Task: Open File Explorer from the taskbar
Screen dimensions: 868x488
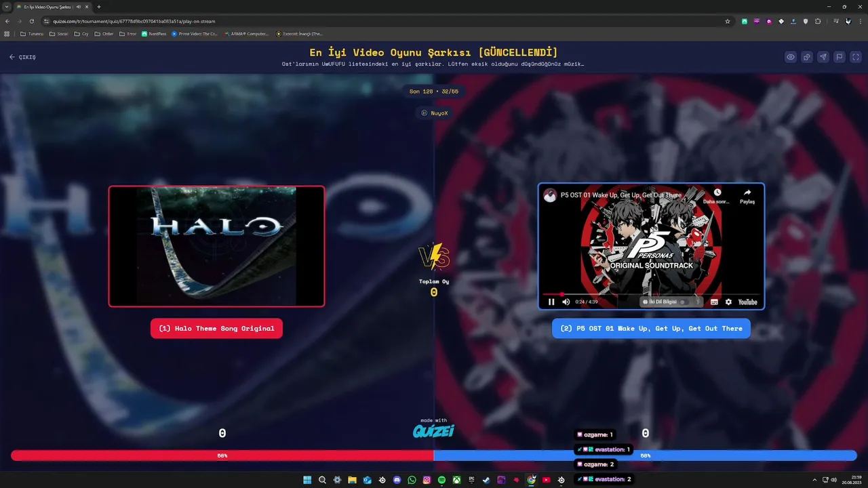Action: pos(352,480)
